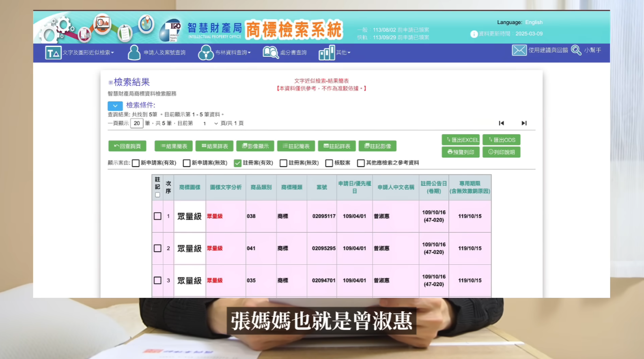The image size is (644, 359).
Task: Click the 布林資料查詢 circles icon
Action: [205, 52]
